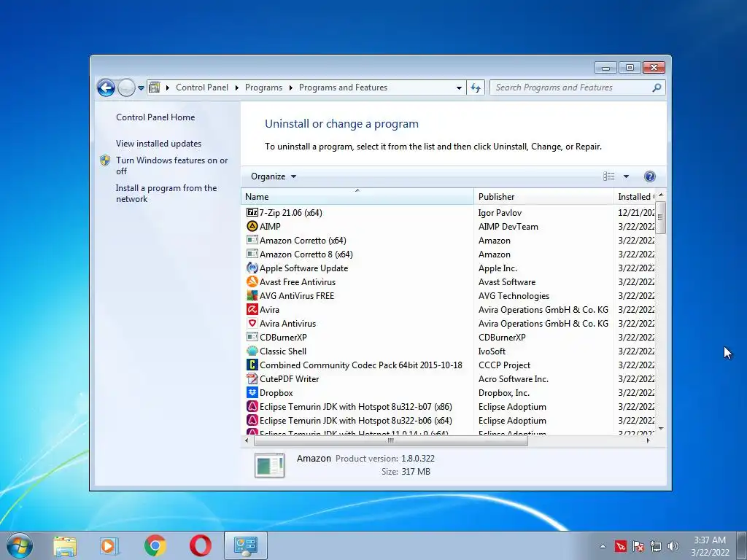Go back with the blue arrow button
This screenshot has width=747, height=560.
[106, 87]
